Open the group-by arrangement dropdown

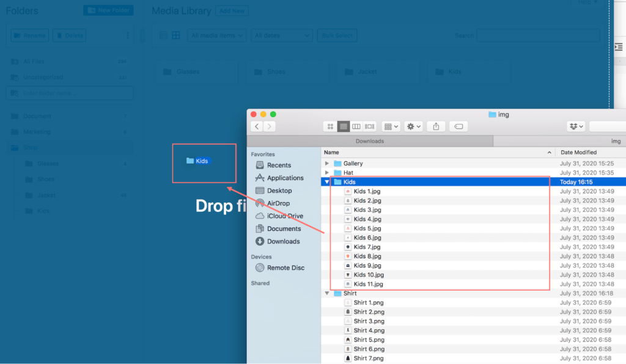coord(391,126)
